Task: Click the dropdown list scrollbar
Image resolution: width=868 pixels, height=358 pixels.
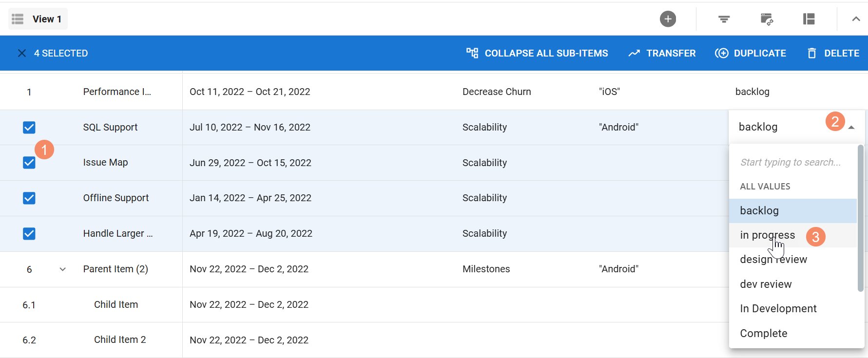Action: tap(860, 218)
